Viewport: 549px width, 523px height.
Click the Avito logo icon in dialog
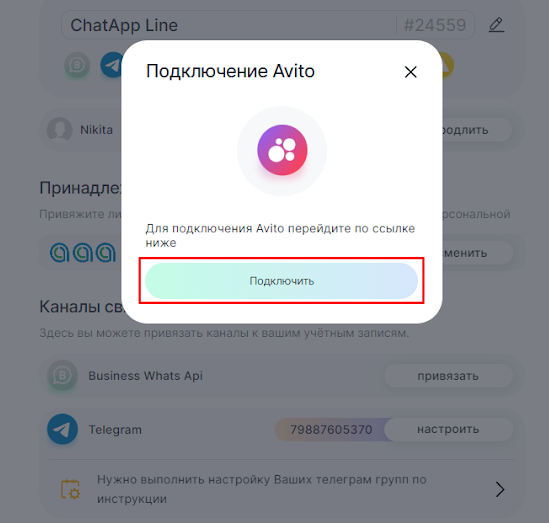click(x=282, y=150)
